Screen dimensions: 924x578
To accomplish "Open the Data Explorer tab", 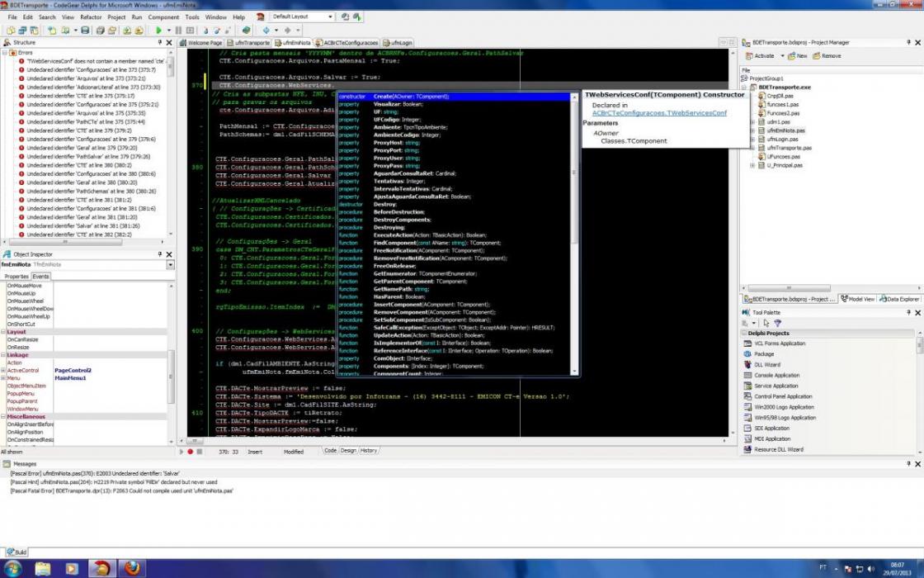I will tap(899, 299).
